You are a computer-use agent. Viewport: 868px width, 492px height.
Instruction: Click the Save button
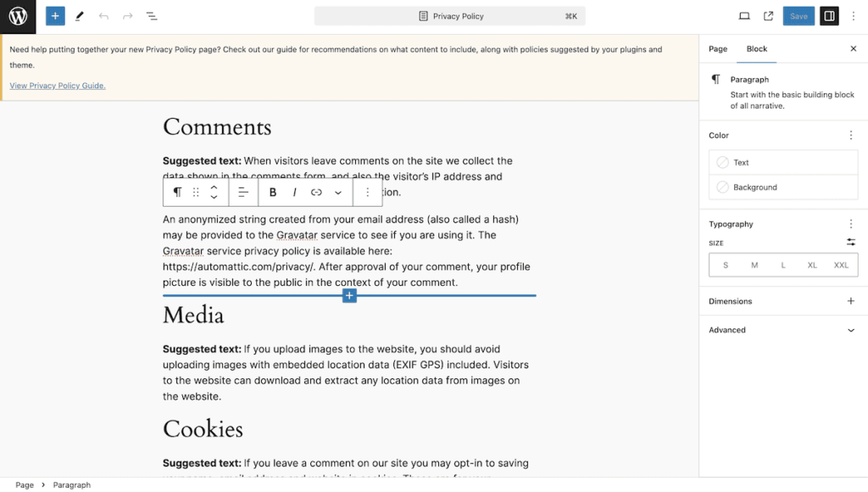tap(798, 16)
